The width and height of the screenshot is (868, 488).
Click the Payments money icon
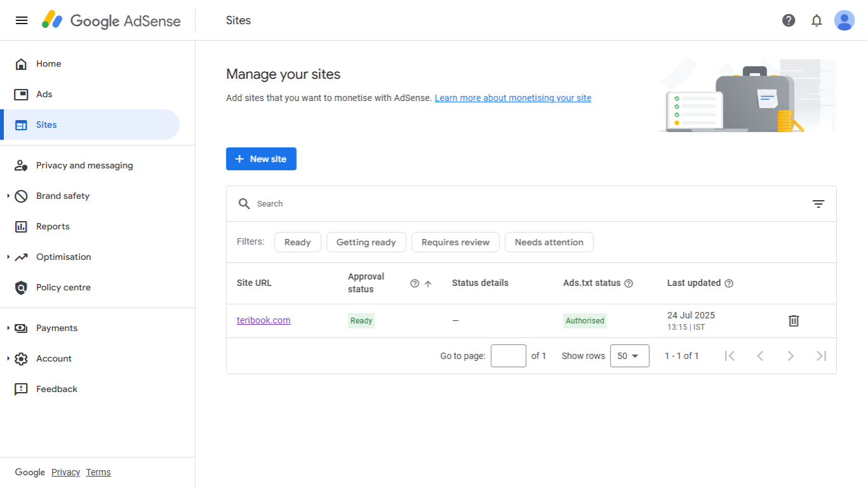coord(21,328)
